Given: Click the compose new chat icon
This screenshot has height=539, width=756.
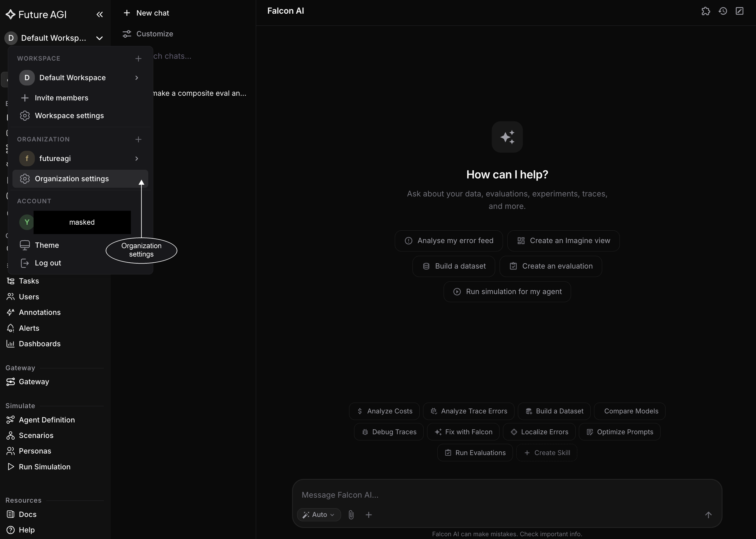Looking at the screenshot, I should coord(740,11).
